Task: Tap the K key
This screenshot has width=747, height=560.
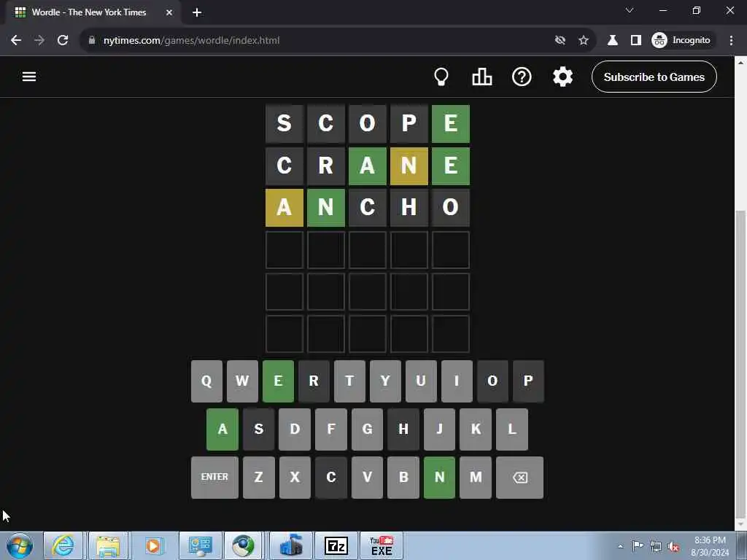Action: tap(476, 429)
